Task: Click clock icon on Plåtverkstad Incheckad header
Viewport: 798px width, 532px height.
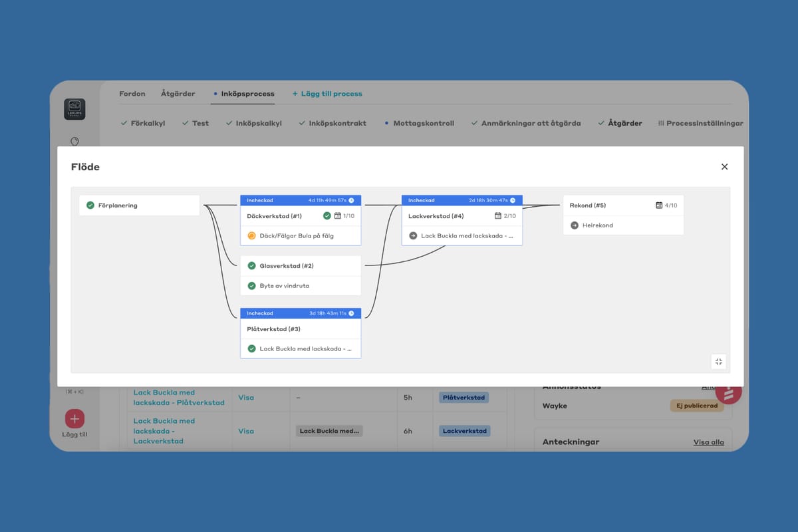Action: coord(351,313)
